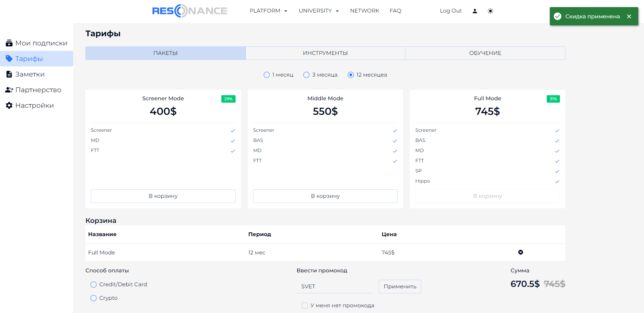Select the 12 месяцев billing period
This screenshot has height=313, width=644.
(x=351, y=75)
